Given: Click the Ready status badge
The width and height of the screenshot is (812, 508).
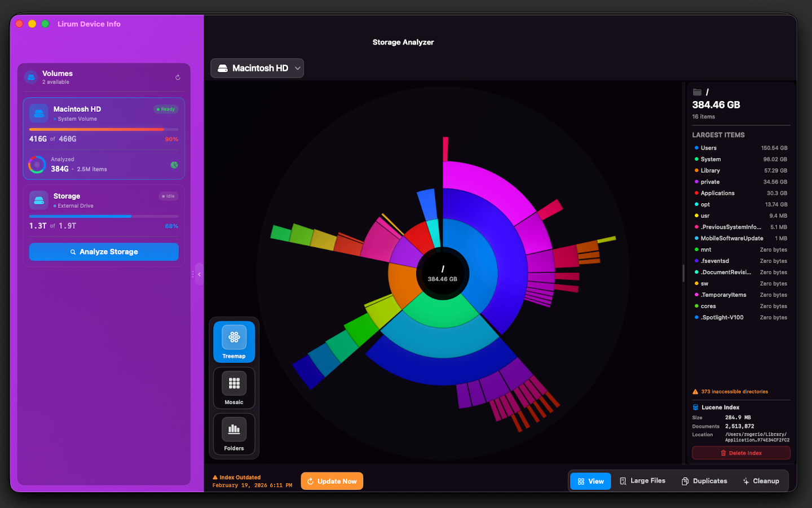Looking at the screenshot, I should pos(166,110).
